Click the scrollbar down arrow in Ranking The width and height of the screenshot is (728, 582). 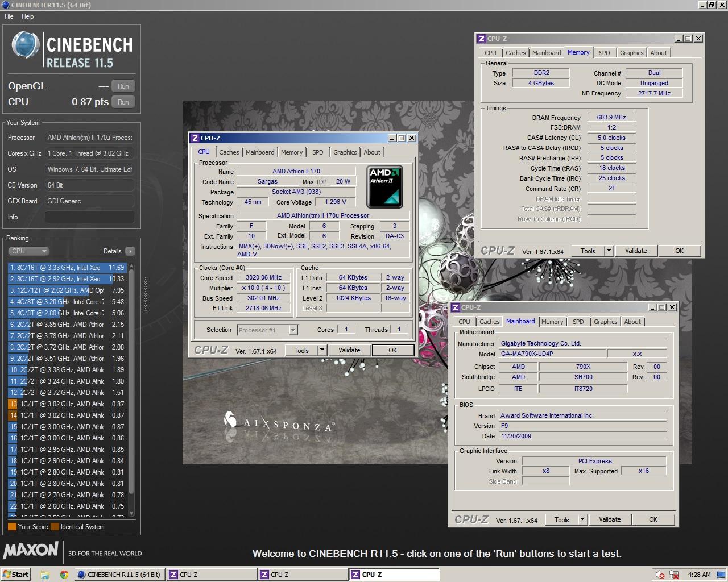tap(132, 514)
